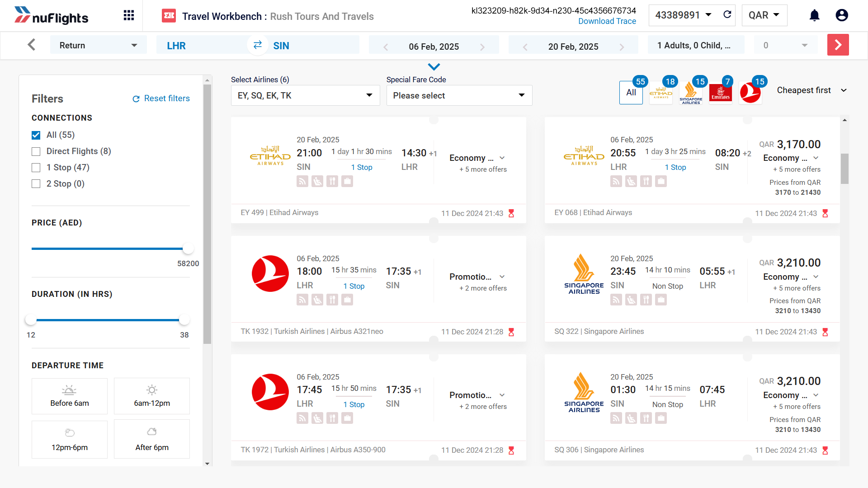Screen dimensions: 868x488
Task: Filter results by Emirates logo
Action: click(721, 93)
